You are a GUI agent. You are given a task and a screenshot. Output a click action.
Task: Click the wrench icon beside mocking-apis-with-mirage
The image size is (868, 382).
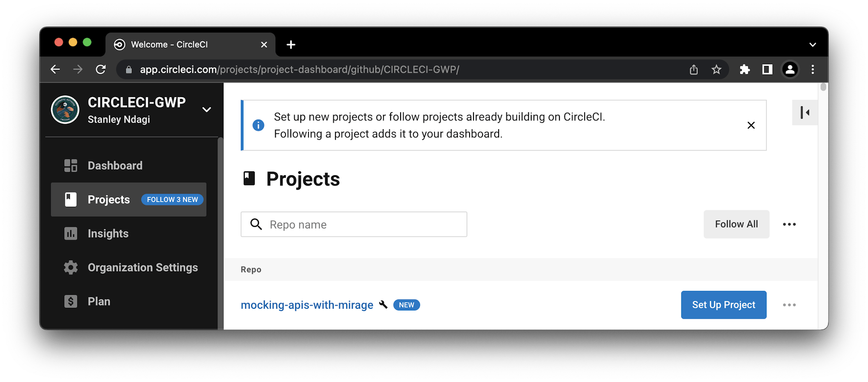(x=384, y=305)
